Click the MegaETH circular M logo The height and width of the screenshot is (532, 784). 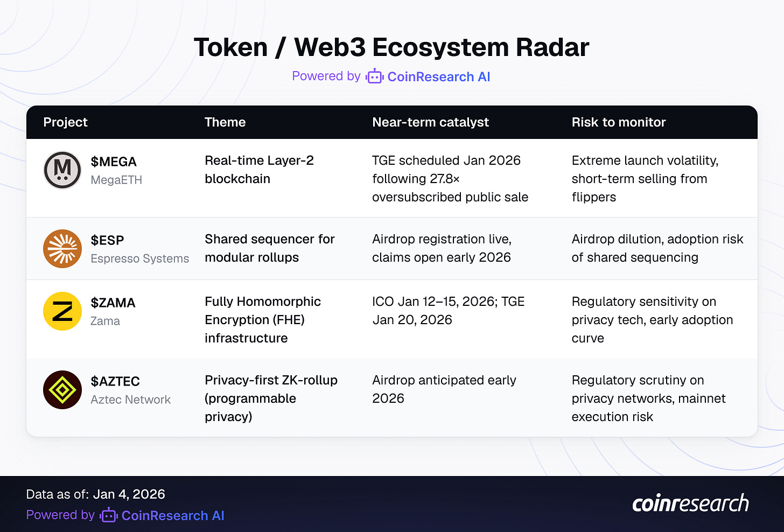(x=62, y=170)
